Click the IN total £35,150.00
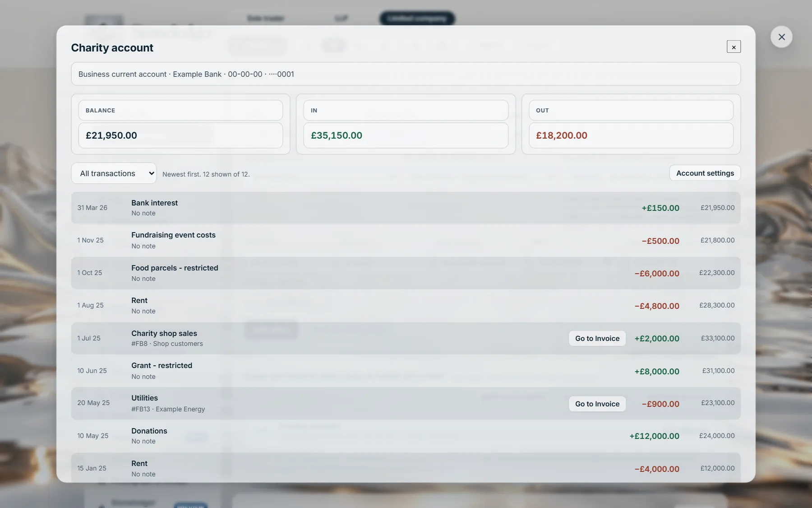 point(337,135)
